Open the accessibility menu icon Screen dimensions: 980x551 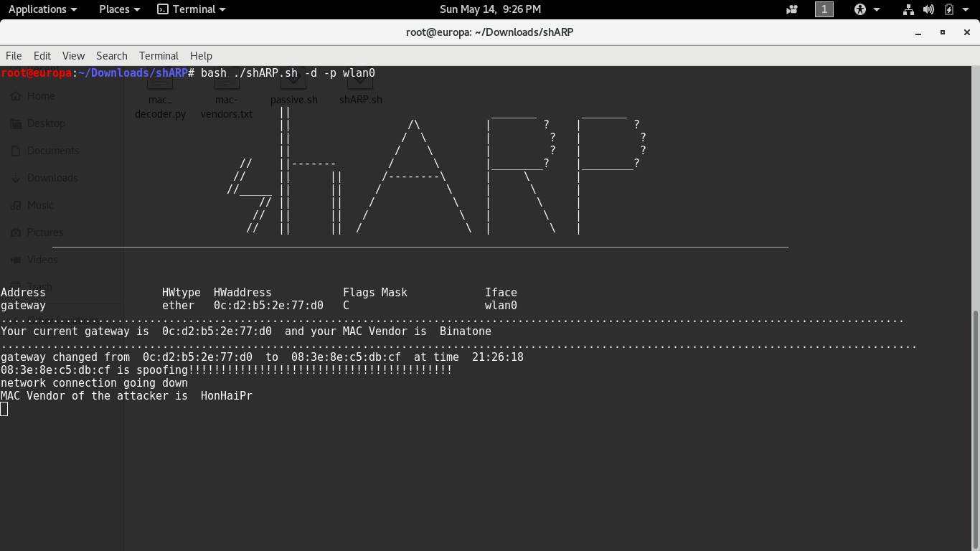tap(860, 9)
